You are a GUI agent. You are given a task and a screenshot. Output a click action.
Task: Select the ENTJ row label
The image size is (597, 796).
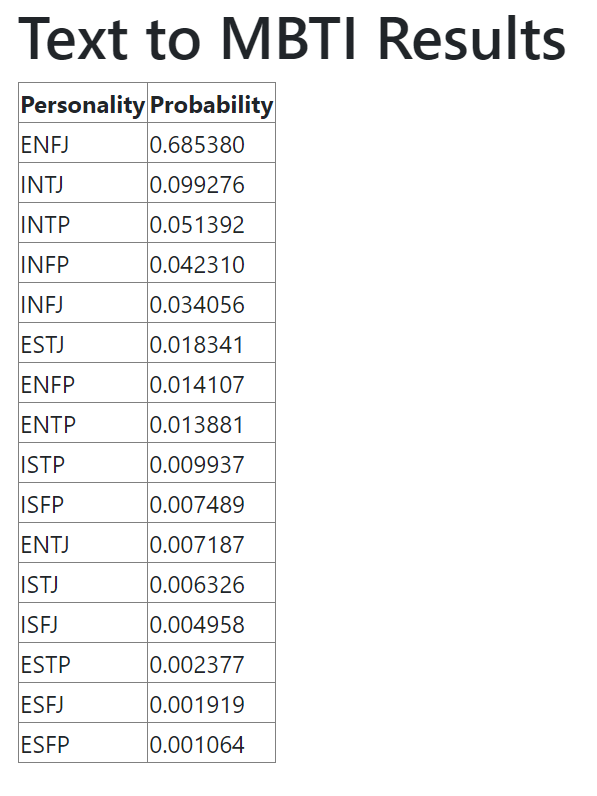[x=83, y=545]
